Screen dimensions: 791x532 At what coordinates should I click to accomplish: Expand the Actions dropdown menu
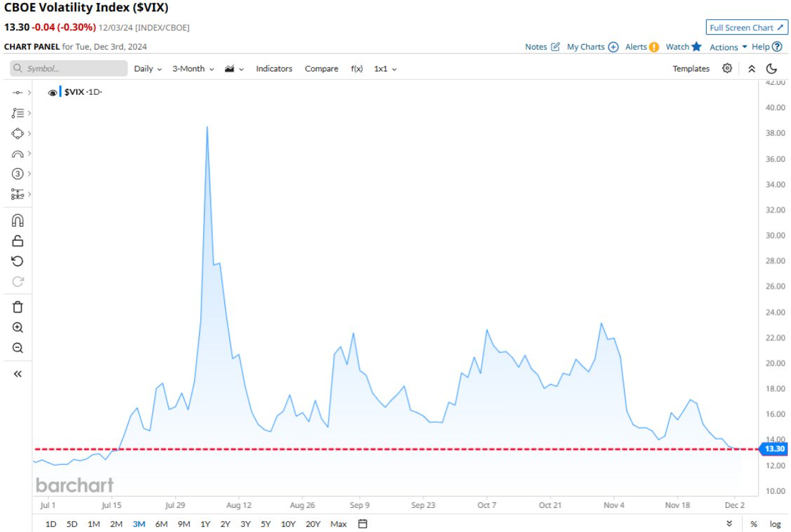coord(728,47)
